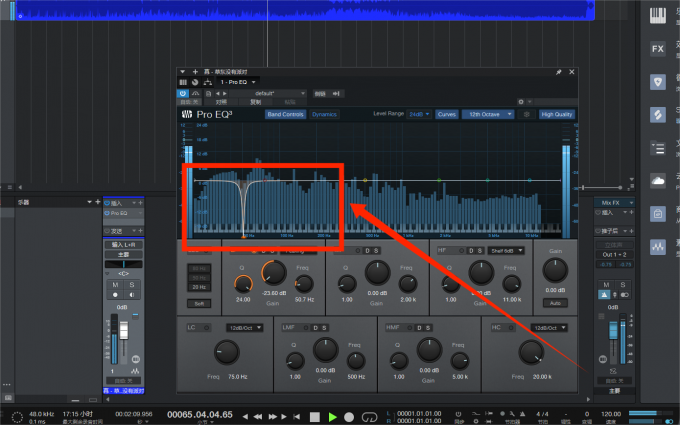Image resolution: width=680 pixels, height=425 pixels.
Task: Open the Loops browser shield icon
Action: [x=657, y=82]
